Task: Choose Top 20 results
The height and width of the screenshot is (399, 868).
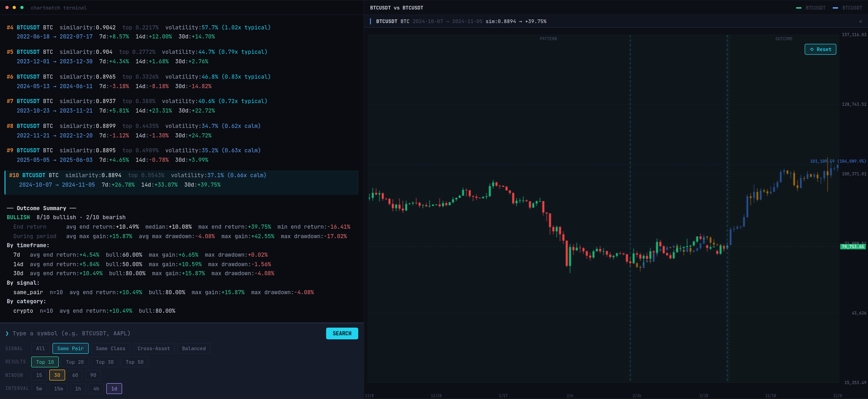Action: pyautogui.click(x=75, y=362)
